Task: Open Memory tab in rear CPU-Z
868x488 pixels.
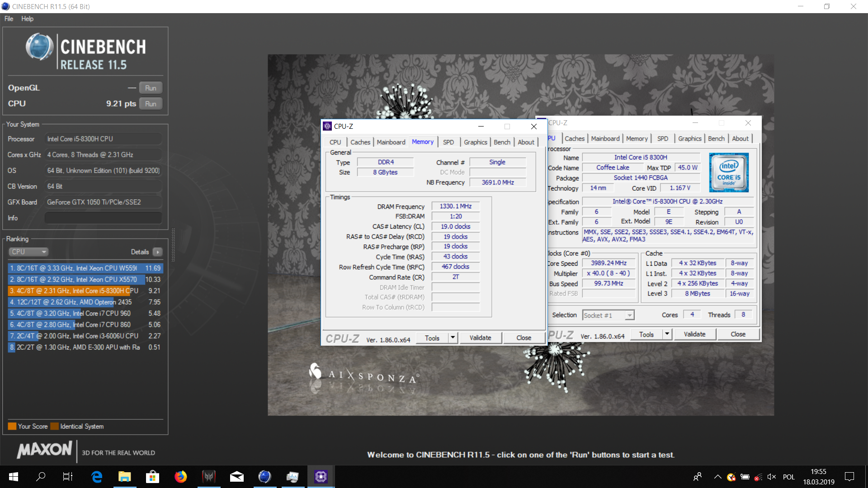Action: (x=637, y=138)
